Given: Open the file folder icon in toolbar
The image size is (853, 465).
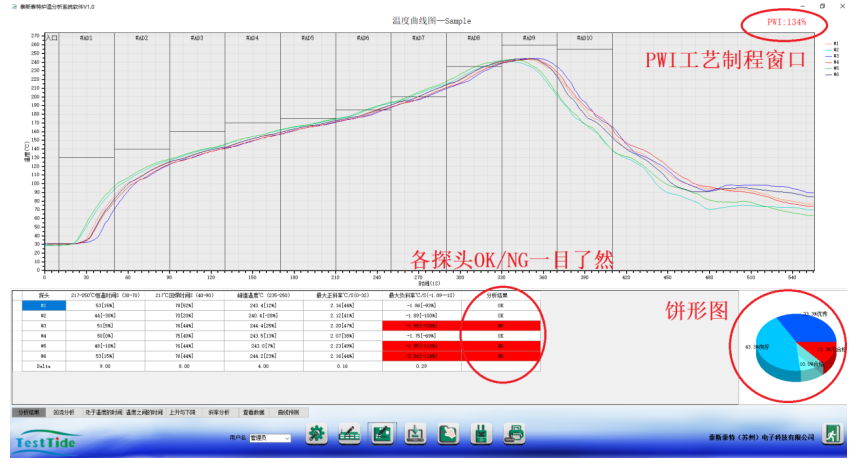Looking at the screenshot, I should [450, 434].
